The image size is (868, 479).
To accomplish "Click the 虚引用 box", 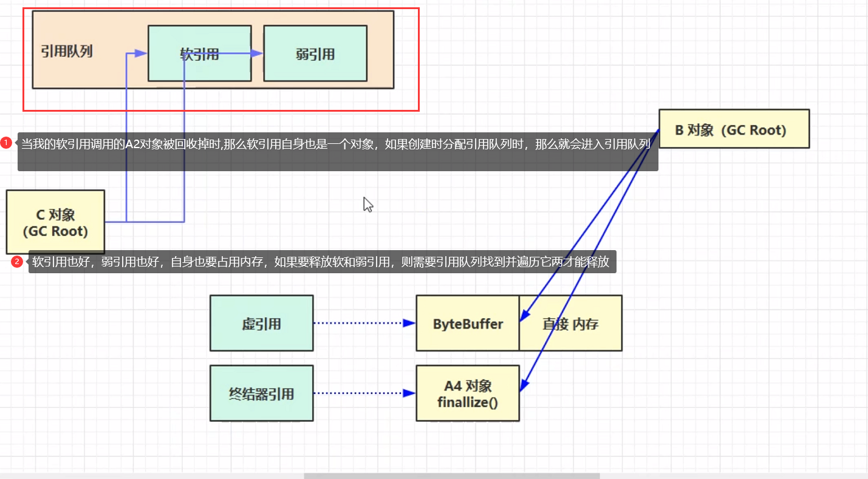I will point(262,323).
